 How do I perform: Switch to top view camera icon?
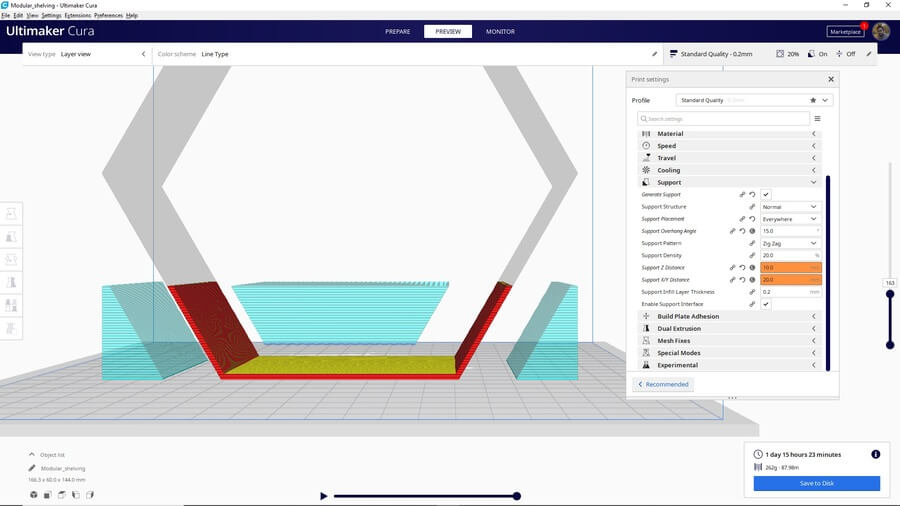61,495
